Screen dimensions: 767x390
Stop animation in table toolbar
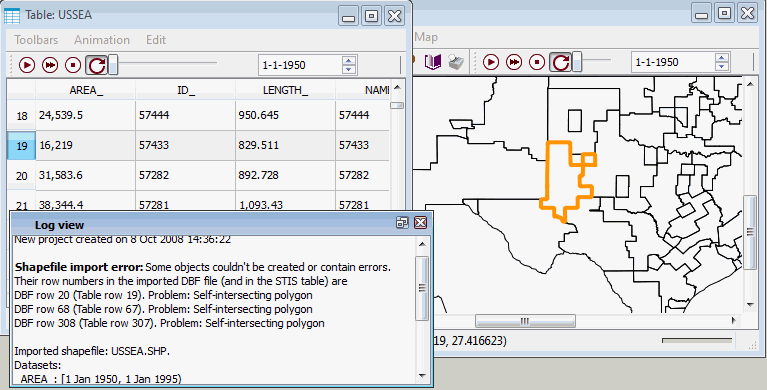(x=73, y=65)
